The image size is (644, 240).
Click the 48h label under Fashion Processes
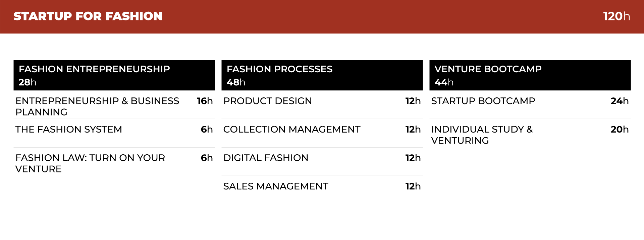click(x=236, y=82)
